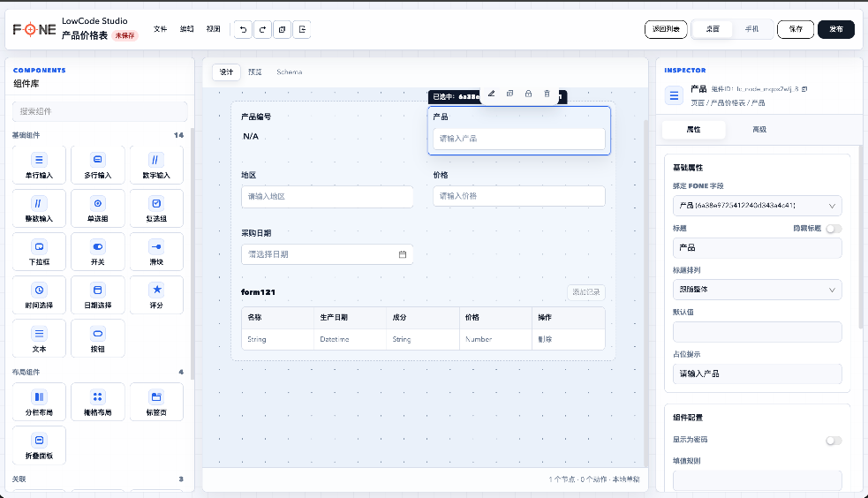Redo the last action
Viewport: 868px width, 498px height.
coord(262,29)
